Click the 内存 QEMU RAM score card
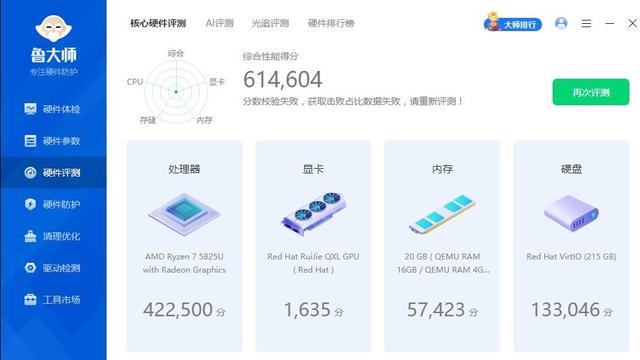This screenshot has height=360, width=640. coord(442,246)
